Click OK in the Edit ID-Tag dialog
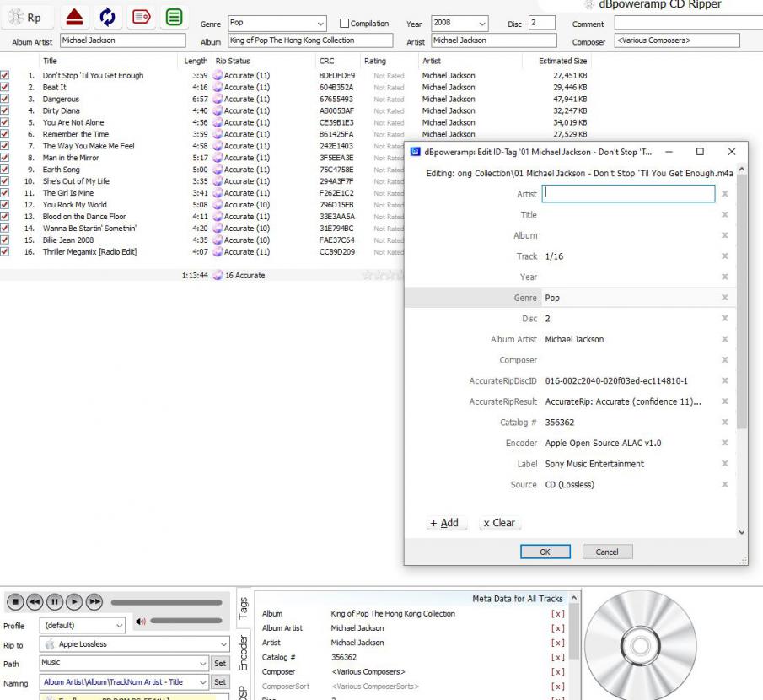Viewport: 763px width, 700px height. coord(545,552)
